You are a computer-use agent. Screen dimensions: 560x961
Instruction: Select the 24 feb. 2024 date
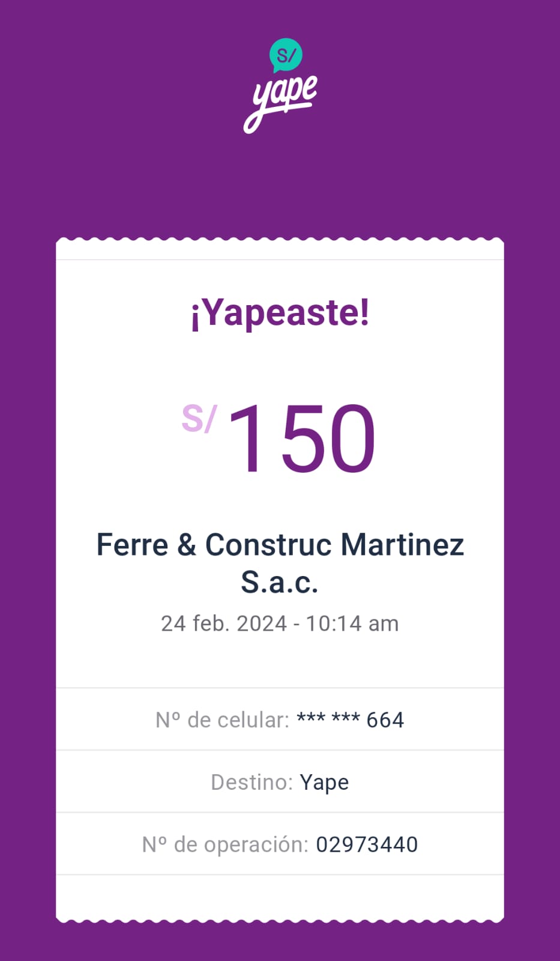(224, 623)
